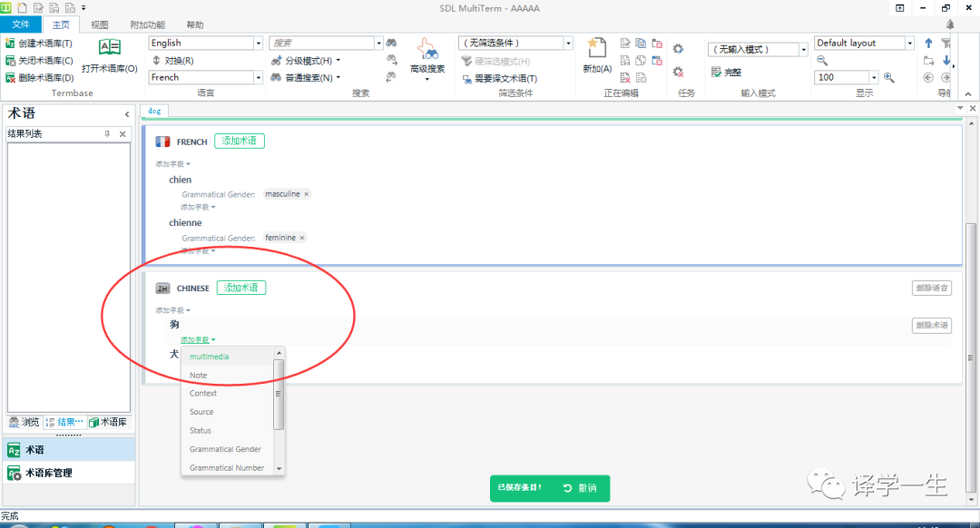
Task: Click the binoculars search-previous icon with back arrow
Action: 391,77
